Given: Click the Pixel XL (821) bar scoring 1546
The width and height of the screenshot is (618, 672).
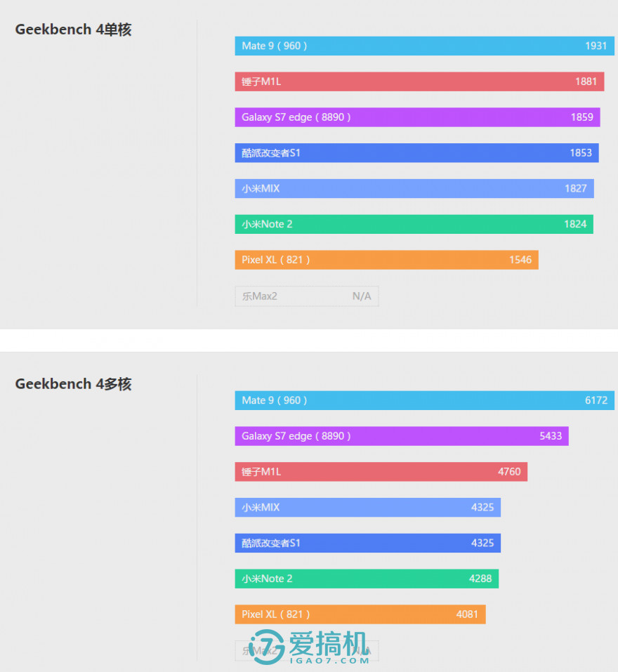Looking at the screenshot, I should [x=386, y=260].
